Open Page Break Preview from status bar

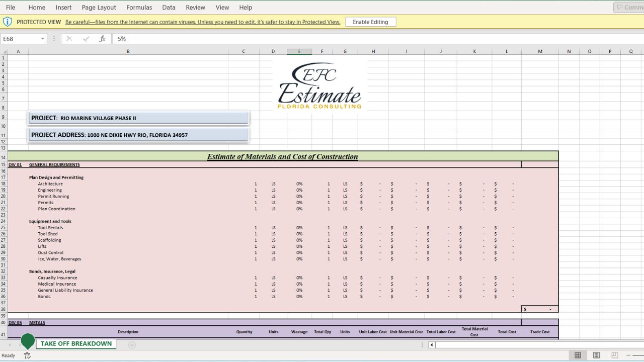[x=614, y=355]
